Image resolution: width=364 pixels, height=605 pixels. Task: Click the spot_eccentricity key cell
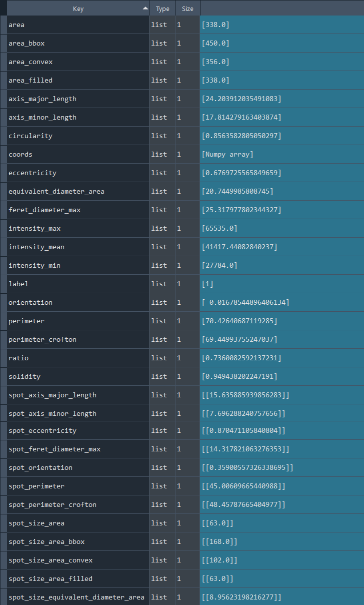pyautogui.click(x=77, y=431)
